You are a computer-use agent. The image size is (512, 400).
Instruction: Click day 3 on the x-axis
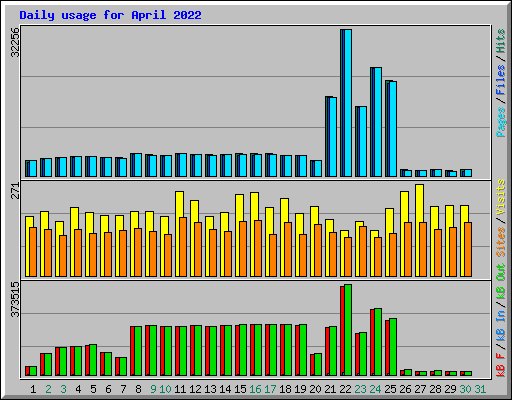tap(63, 389)
